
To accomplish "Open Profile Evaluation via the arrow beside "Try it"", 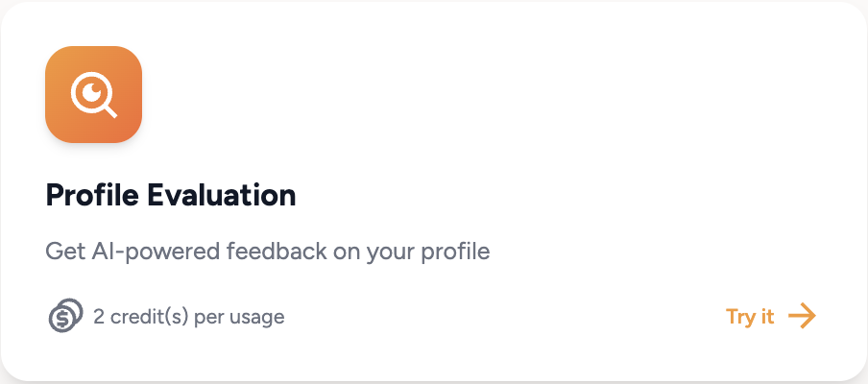I will [x=801, y=316].
